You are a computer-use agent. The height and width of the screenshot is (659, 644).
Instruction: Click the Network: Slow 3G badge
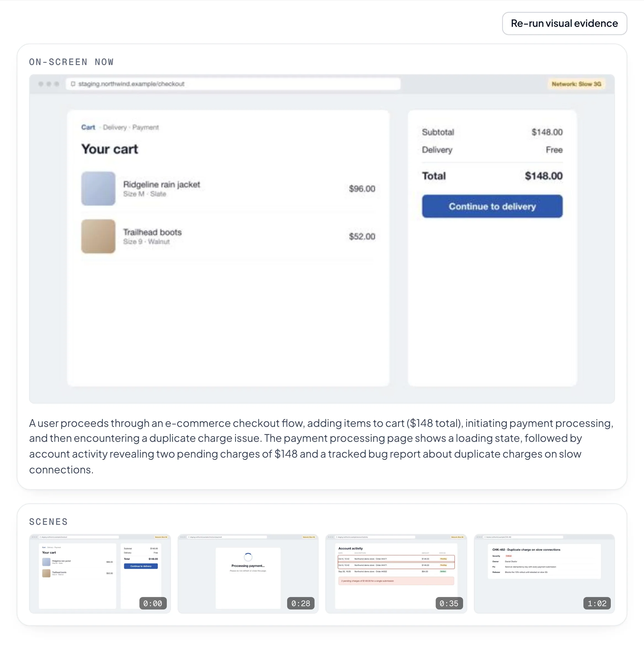576,84
